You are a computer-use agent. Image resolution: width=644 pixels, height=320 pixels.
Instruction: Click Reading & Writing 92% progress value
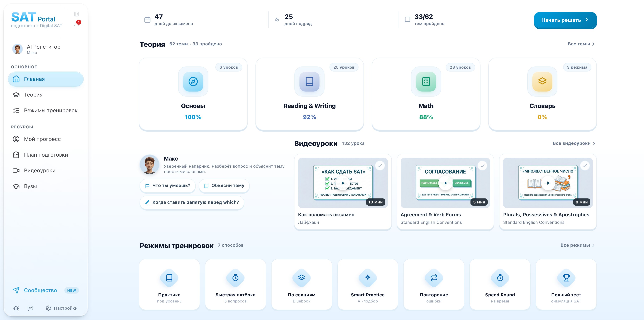tap(309, 117)
